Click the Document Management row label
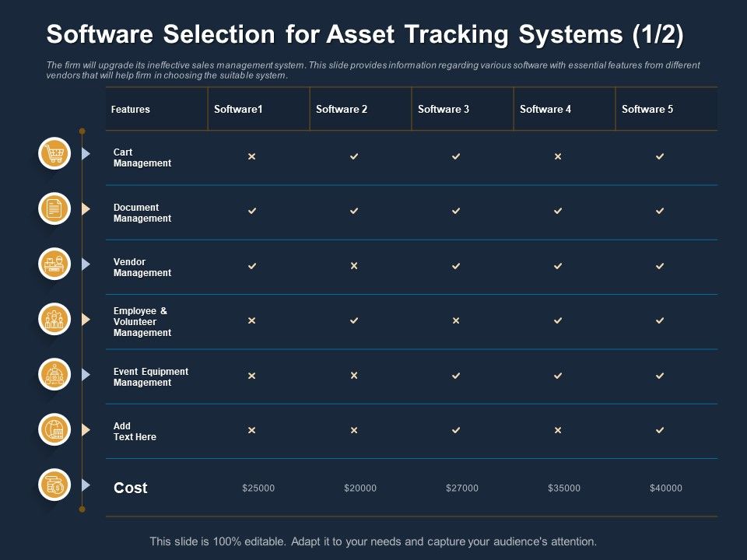 [142, 213]
